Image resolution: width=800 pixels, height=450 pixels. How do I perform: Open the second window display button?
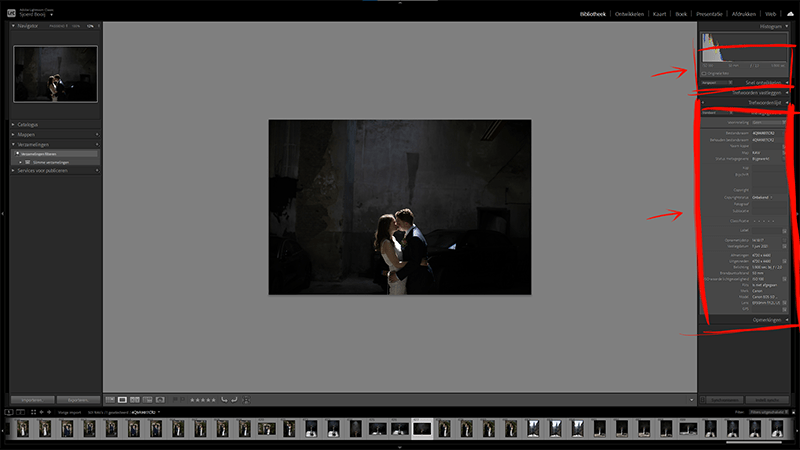pos(20,412)
